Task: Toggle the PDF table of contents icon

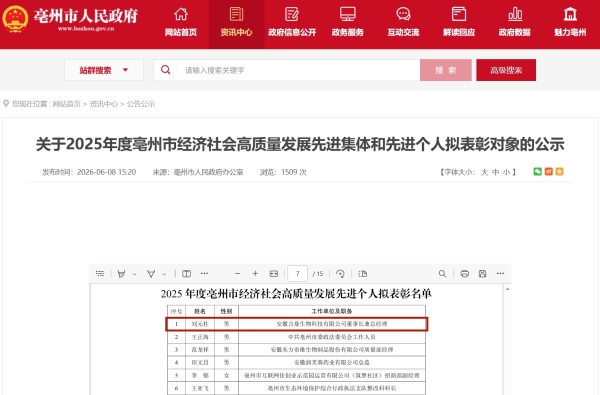Action: 100,274
